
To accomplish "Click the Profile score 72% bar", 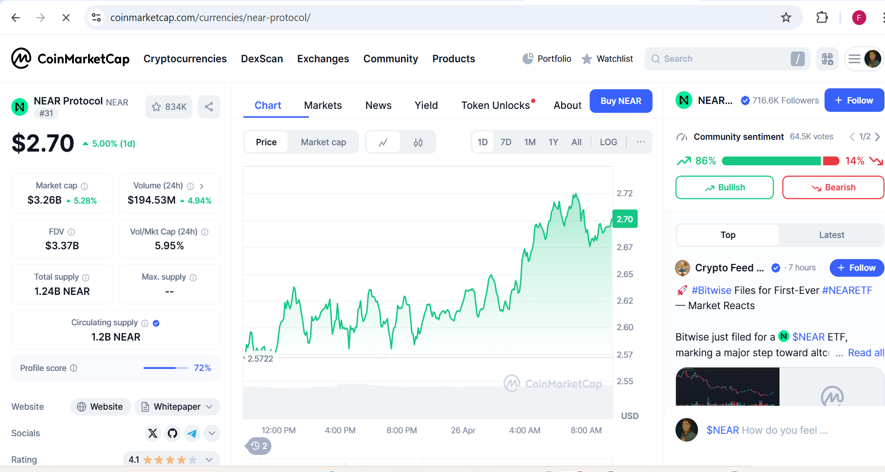I will coord(165,368).
